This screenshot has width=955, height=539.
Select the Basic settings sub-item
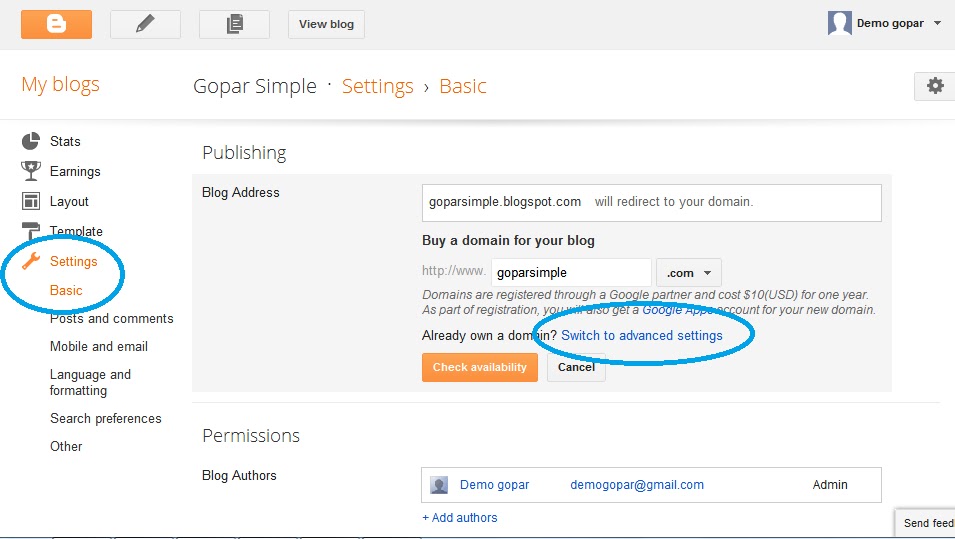(66, 291)
